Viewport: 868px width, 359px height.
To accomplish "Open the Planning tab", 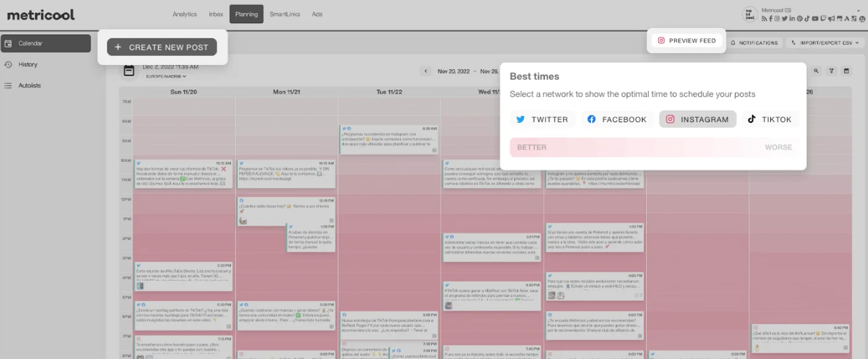I will (246, 14).
